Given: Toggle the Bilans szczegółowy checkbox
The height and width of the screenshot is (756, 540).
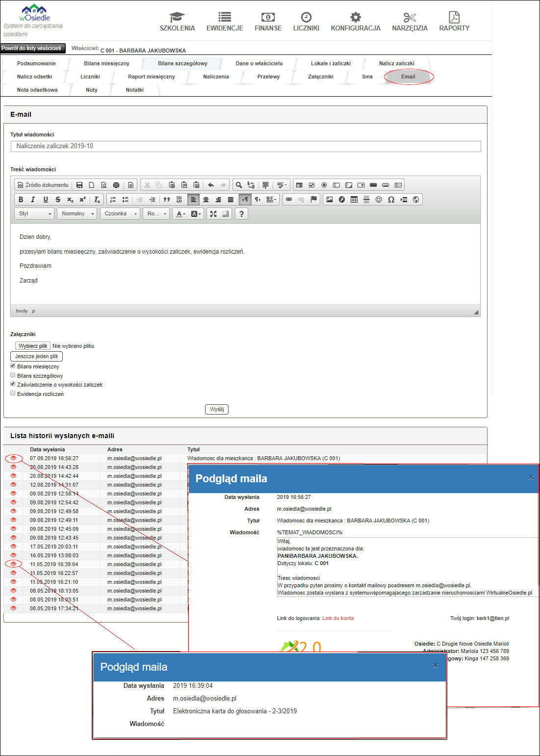Looking at the screenshot, I should point(13,375).
